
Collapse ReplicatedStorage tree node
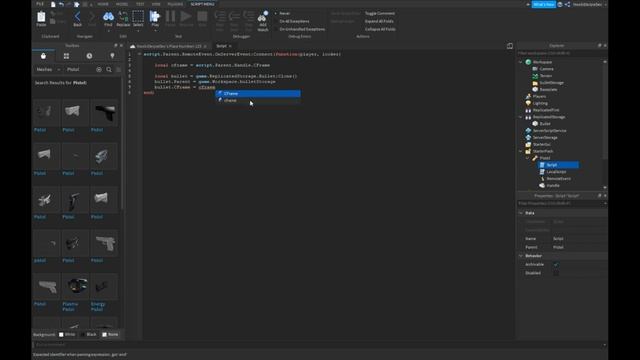[520, 117]
